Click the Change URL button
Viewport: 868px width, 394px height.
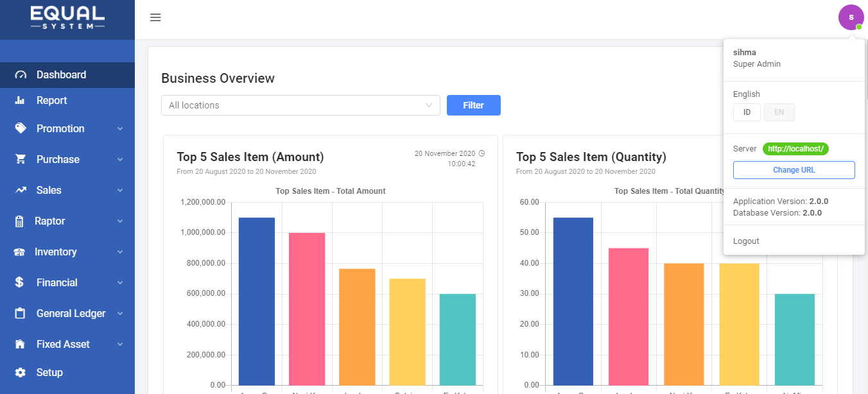coord(794,170)
